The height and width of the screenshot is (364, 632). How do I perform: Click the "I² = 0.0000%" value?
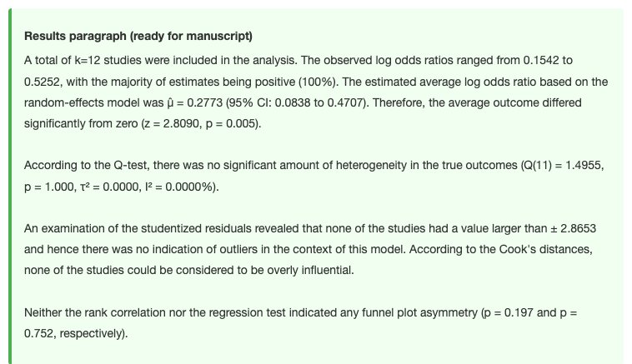[178, 187]
